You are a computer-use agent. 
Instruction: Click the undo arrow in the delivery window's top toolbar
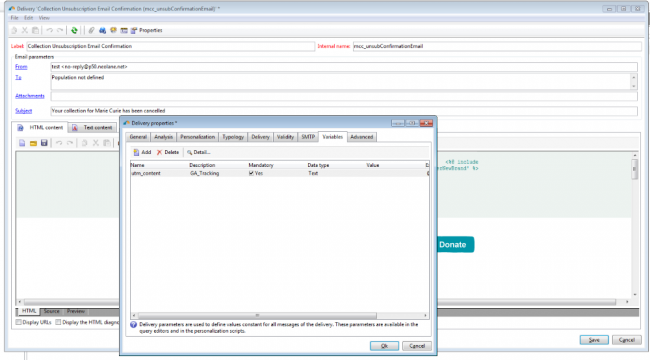49,30
